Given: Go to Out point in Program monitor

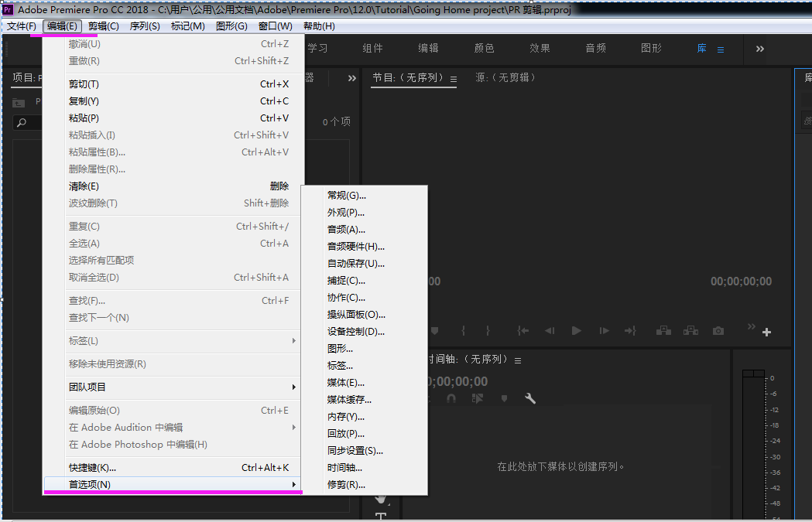Looking at the screenshot, I should [x=630, y=330].
